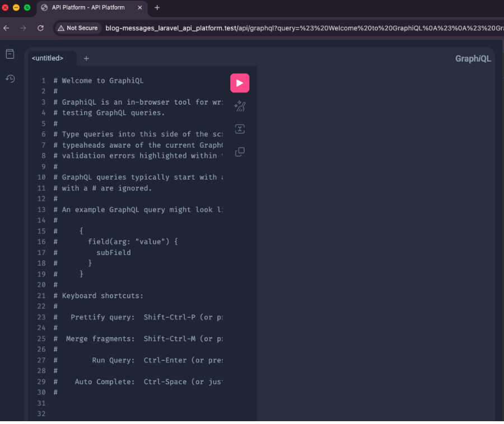Click the line starting '# validation errors highlighted'
Screen dimensions: 504x424
click(x=138, y=156)
